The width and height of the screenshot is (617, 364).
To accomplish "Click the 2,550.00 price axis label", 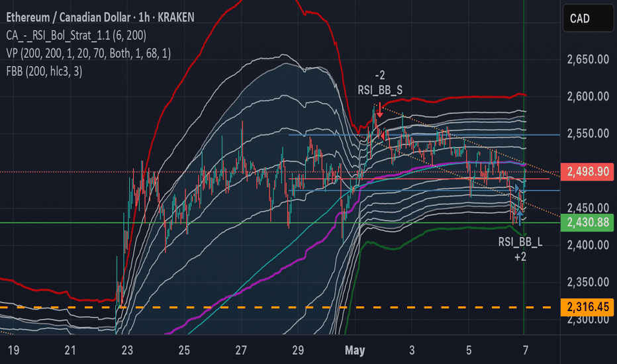I will click(x=588, y=134).
